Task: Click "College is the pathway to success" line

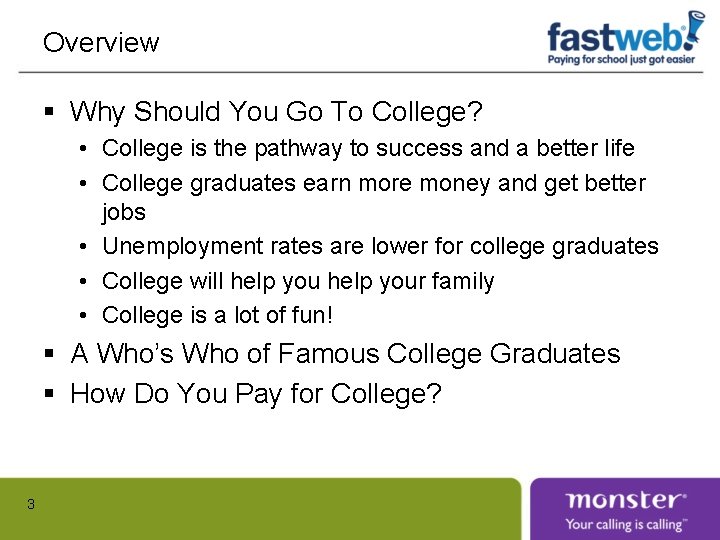Action: 368,149
